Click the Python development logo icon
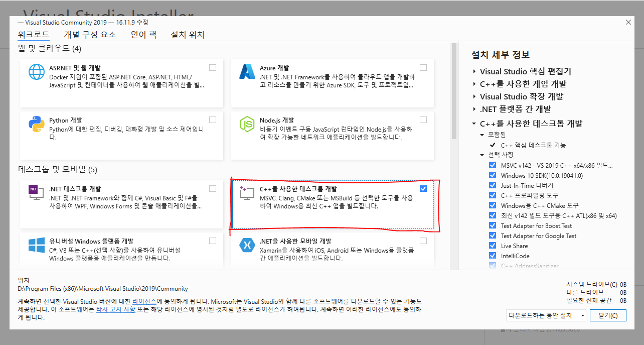The height and width of the screenshot is (345, 644). coord(37,124)
